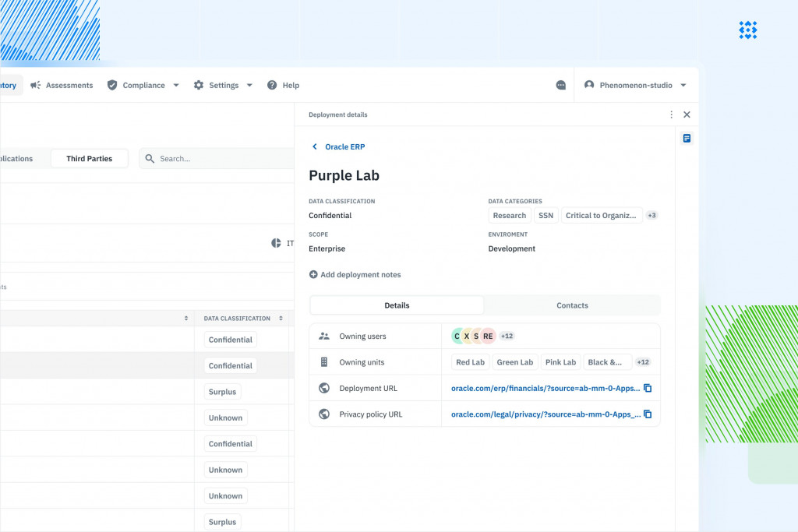Click the chat bubble icon near the account name
Viewport: 798px width, 532px height.
tap(561, 85)
